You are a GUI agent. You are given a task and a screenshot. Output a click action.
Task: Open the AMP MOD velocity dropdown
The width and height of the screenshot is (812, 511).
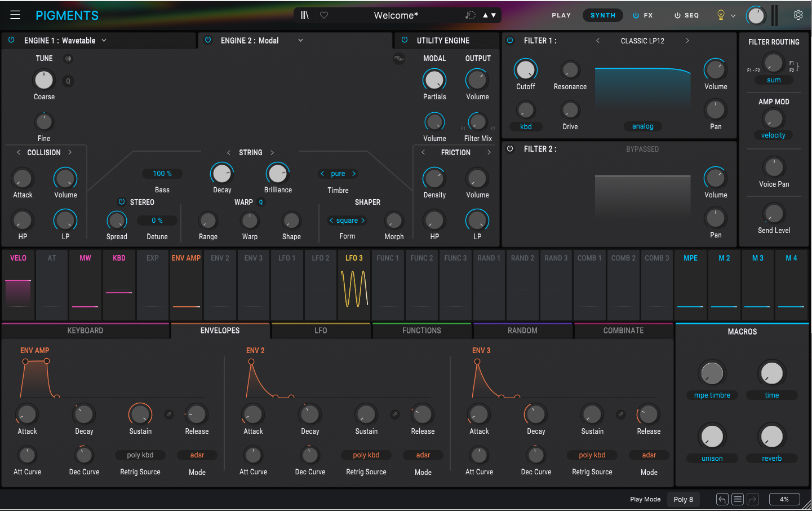tap(773, 135)
